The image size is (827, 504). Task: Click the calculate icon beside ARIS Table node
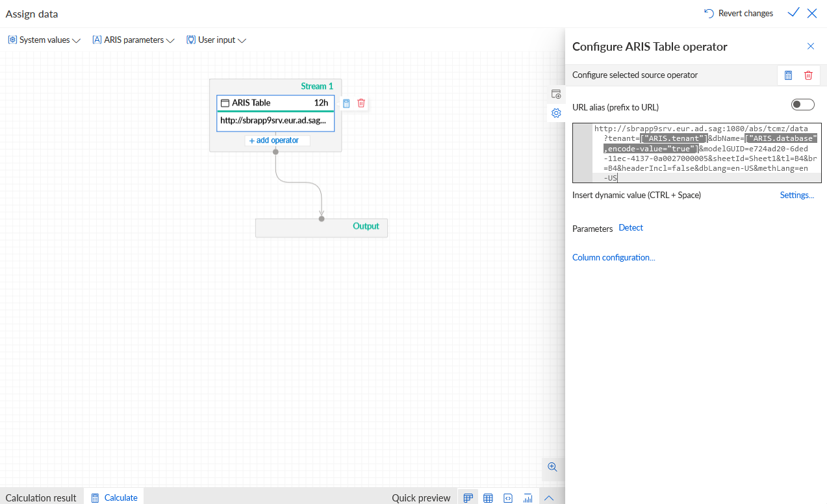[346, 103]
